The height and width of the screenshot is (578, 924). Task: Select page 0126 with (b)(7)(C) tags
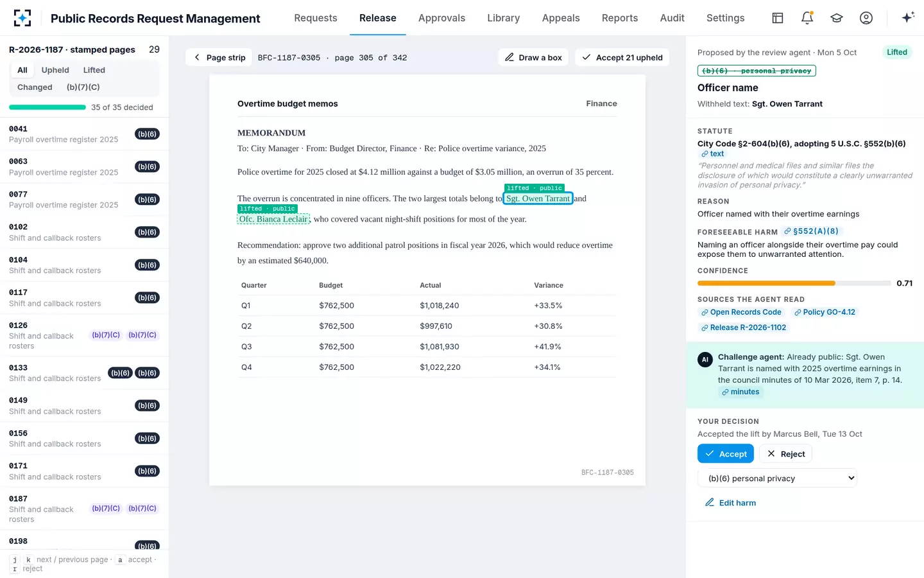(84, 336)
